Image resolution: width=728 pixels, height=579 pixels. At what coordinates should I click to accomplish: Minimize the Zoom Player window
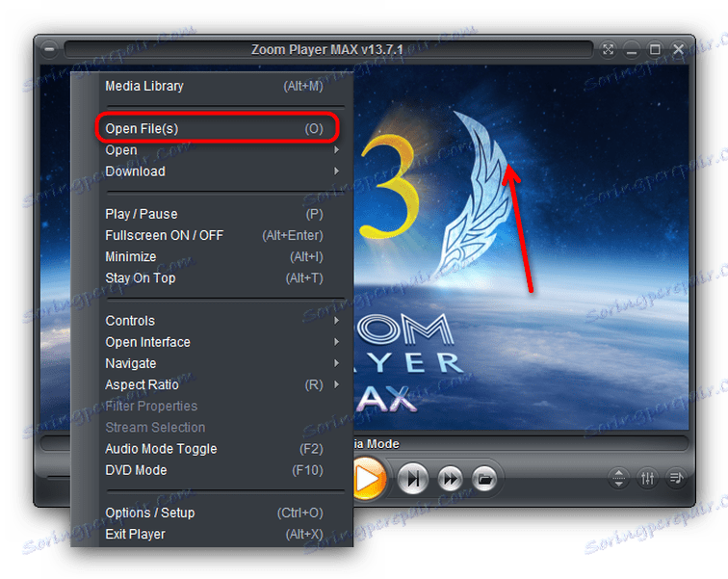pos(632,49)
